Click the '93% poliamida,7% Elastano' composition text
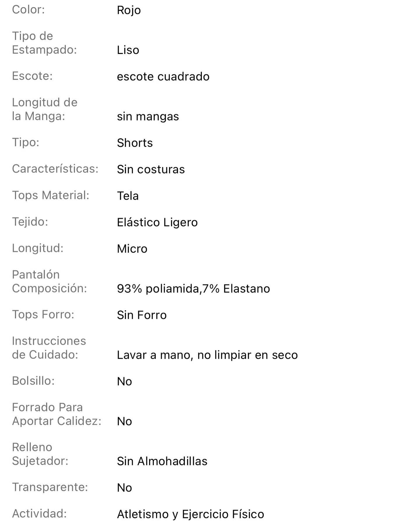Viewport: 420px width, 525px height. click(193, 289)
